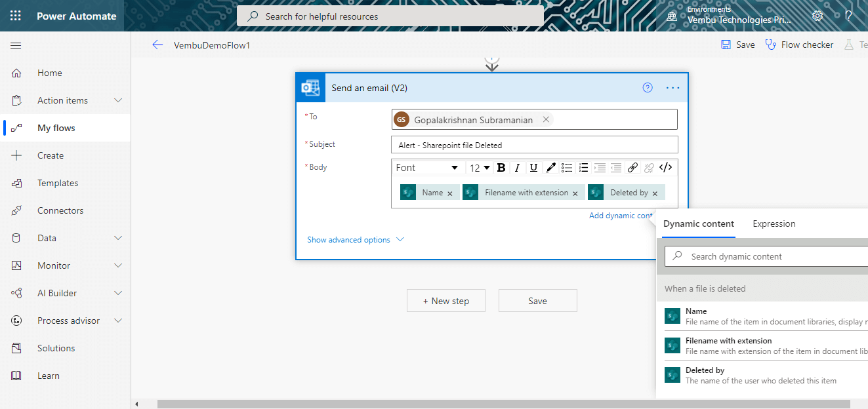Insert a numbered list
Image resolution: width=868 pixels, height=409 pixels.
click(x=583, y=168)
